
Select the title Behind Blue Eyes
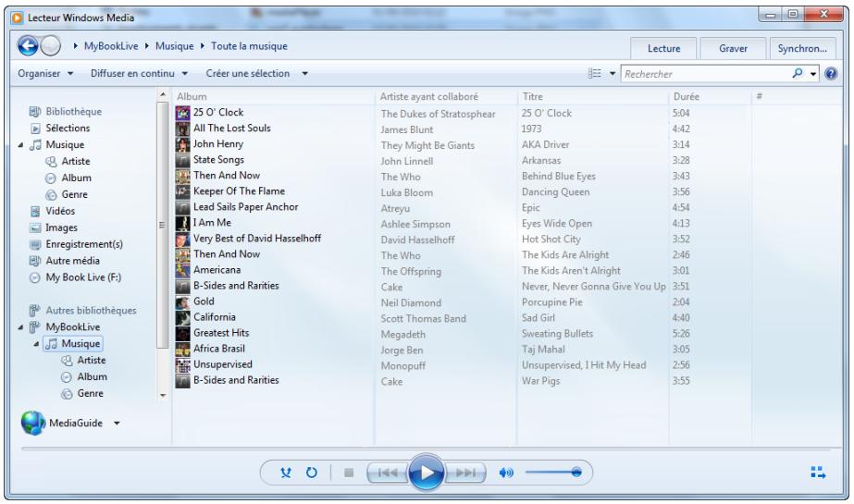coord(558,177)
